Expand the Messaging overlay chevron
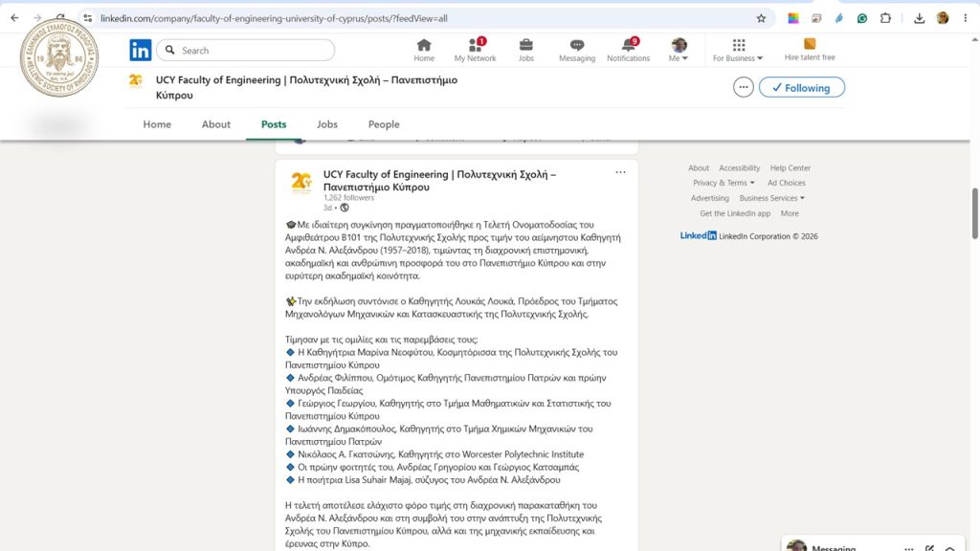The height and width of the screenshot is (551, 980). point(950,548)
